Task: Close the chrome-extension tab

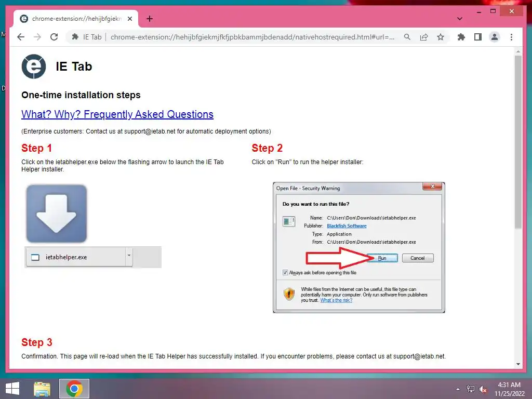Action: tap(129, 19)
